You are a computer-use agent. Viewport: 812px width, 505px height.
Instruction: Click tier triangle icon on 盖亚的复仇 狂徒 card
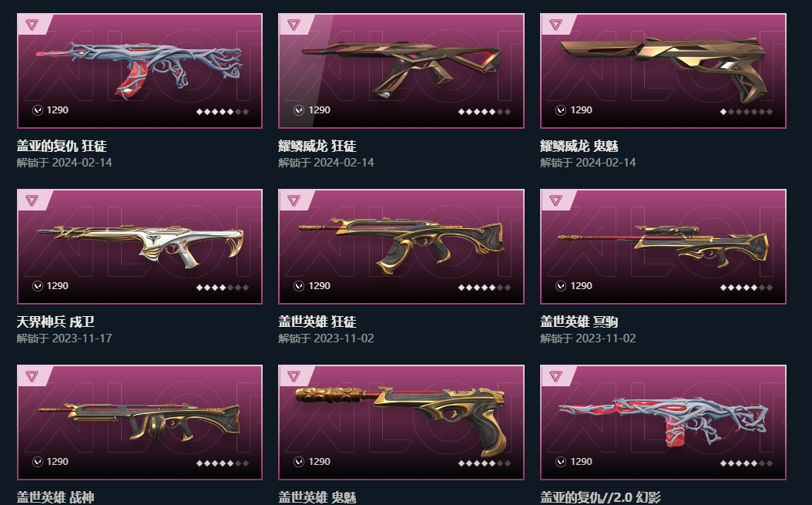pyautogui.click(x=32, y=25)
